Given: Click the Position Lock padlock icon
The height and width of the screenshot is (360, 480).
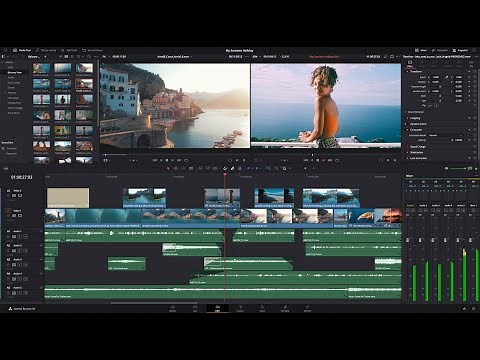Looking at the screenshot, I should pyautogui.click(x=240, y=169).
